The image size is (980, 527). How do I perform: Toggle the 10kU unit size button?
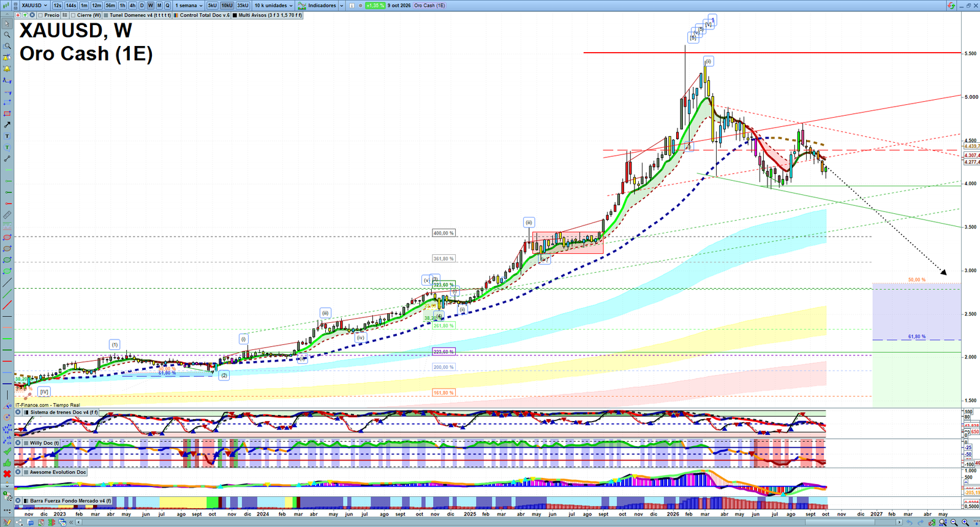tap(227, 6)
